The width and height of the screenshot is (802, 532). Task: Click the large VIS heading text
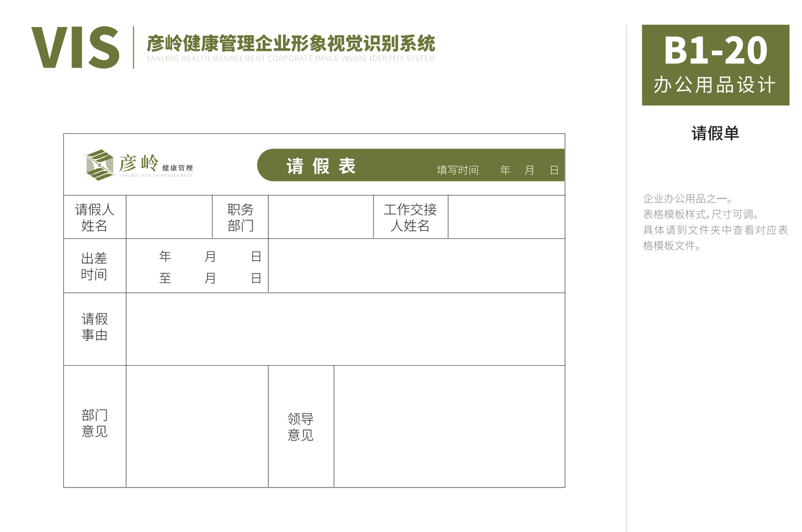click(x=75, y=48)
